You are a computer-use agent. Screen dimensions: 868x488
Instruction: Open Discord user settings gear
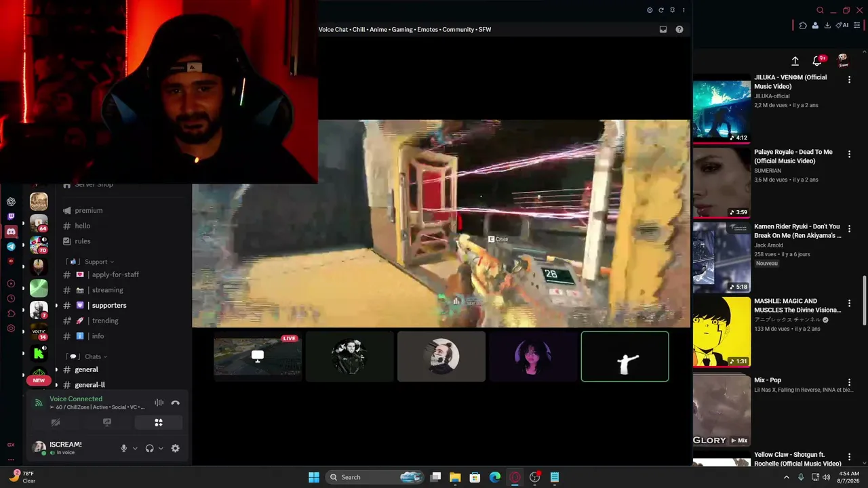pos(176,448)
